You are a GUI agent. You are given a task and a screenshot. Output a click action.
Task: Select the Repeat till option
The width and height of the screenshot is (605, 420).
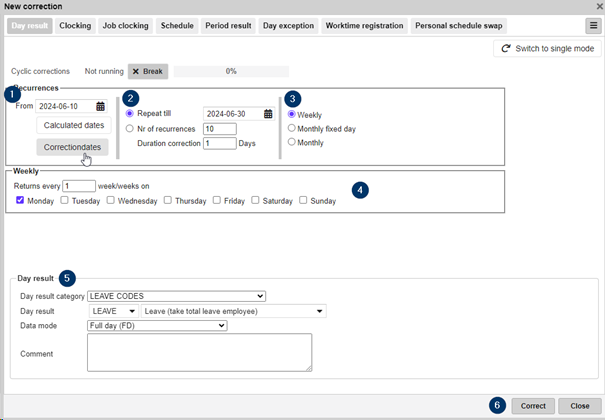click(x=130, y=113)
